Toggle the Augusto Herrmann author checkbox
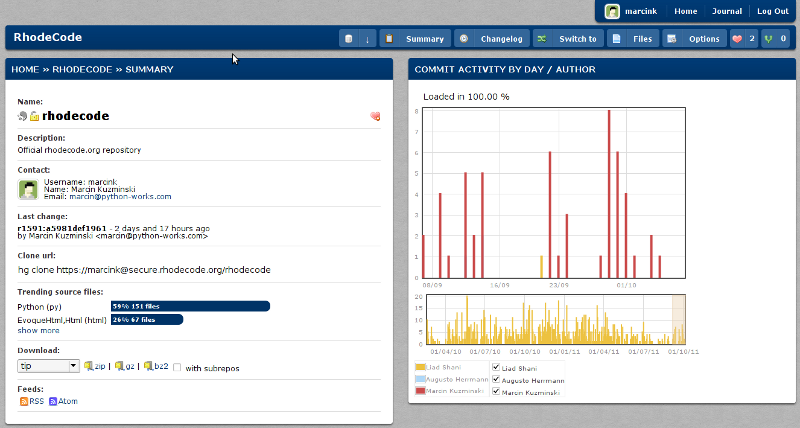Viewport: 800px width, 428px height. [497, 380]
